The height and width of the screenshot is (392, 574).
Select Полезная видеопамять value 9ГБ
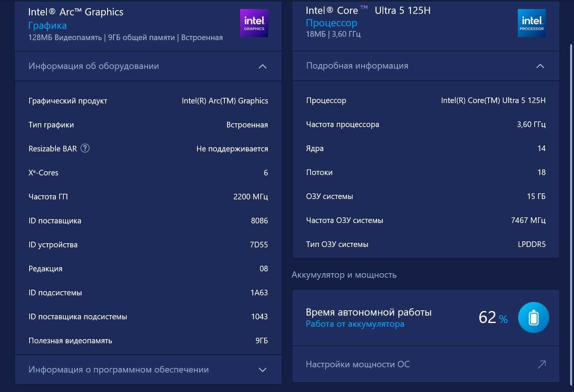click(262, 341)
